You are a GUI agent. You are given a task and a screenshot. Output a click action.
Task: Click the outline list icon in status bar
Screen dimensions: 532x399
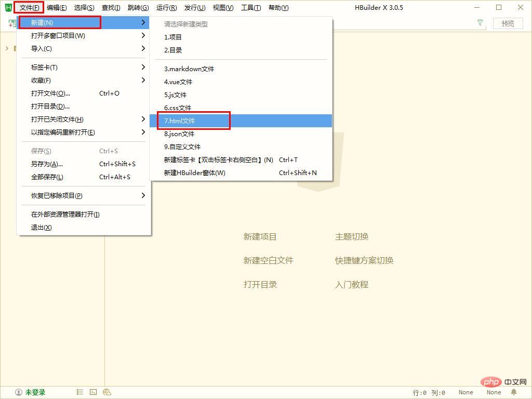[80, 392]
